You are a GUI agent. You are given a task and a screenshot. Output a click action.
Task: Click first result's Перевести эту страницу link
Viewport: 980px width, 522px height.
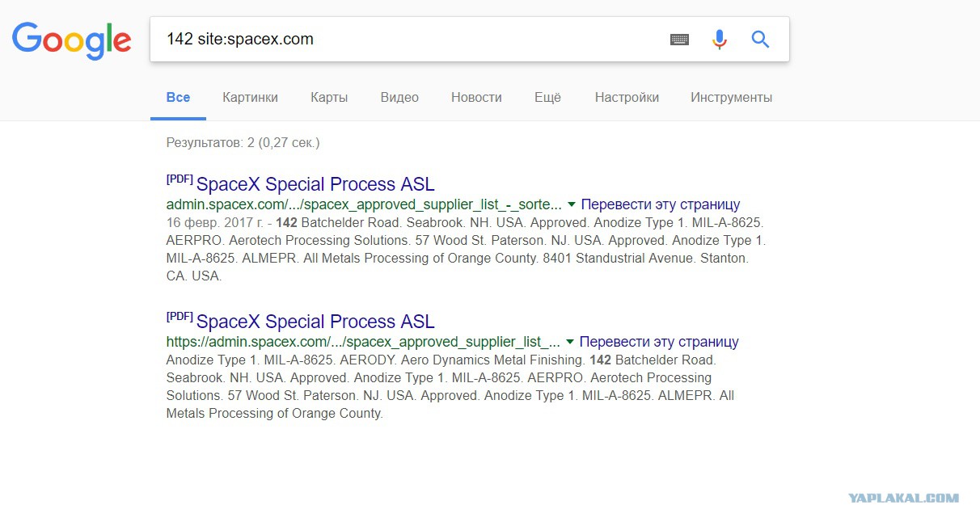click(x=660, y=204)
